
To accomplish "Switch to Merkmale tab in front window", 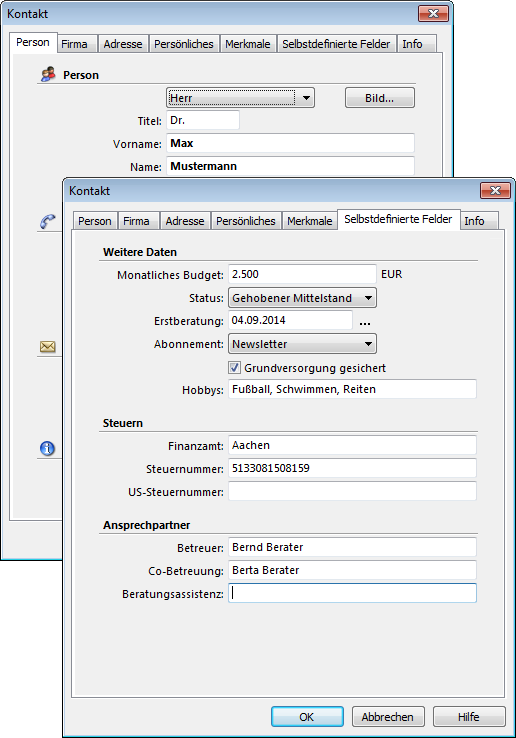I will pos(310,221).
